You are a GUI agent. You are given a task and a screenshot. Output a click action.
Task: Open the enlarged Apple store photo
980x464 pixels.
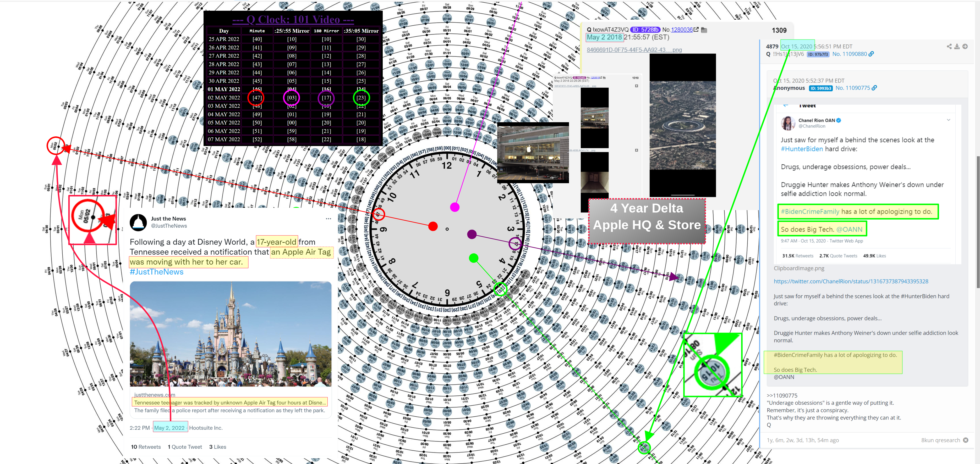point(533,153)
